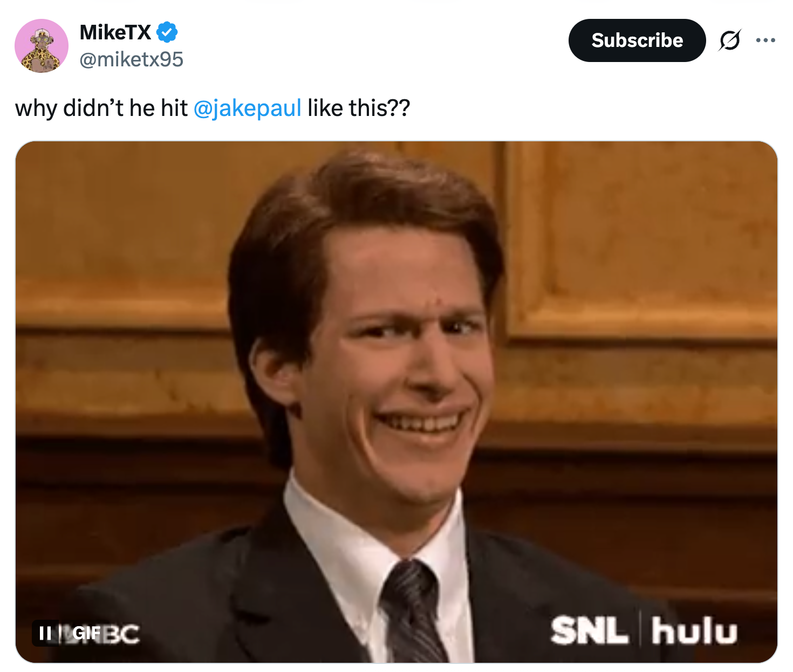Screen dimensions: 793x672
Task: Open the @jakepaul mention link
Action: tap(247, 108)
